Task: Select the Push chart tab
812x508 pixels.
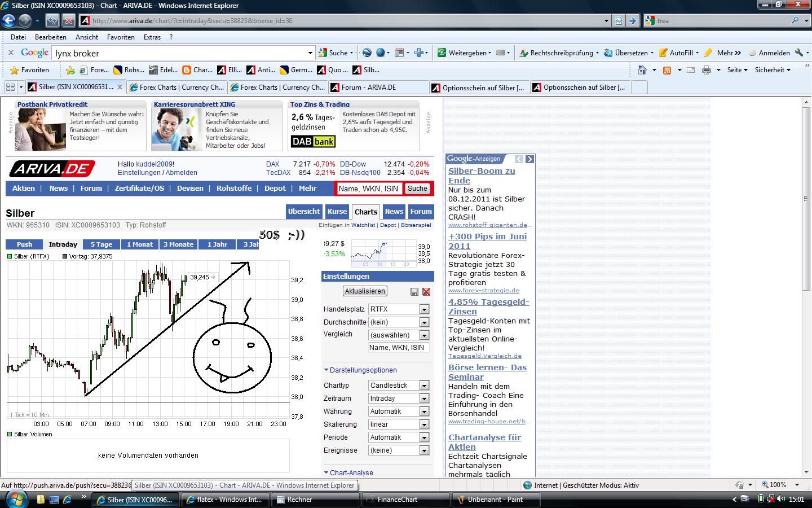Action: pos(24,244)
